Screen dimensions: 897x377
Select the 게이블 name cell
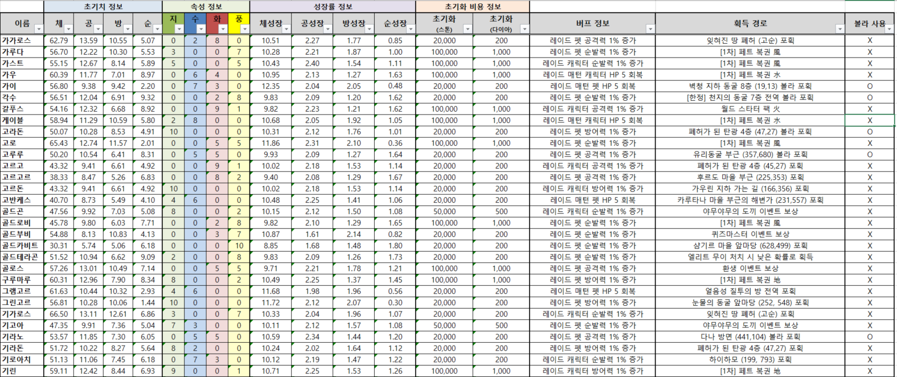(x=22, y=120)
